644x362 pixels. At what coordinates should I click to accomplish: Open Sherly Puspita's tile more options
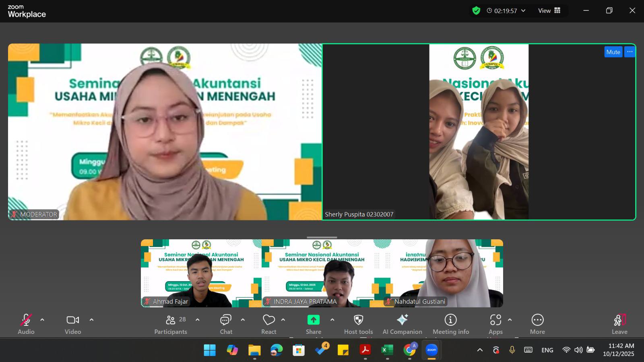pyautogui.click(x=630, y=52)
